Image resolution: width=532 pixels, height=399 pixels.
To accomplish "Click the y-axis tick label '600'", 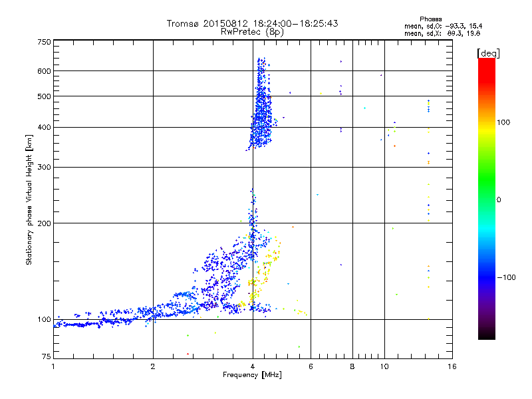I will pos(44,71).
